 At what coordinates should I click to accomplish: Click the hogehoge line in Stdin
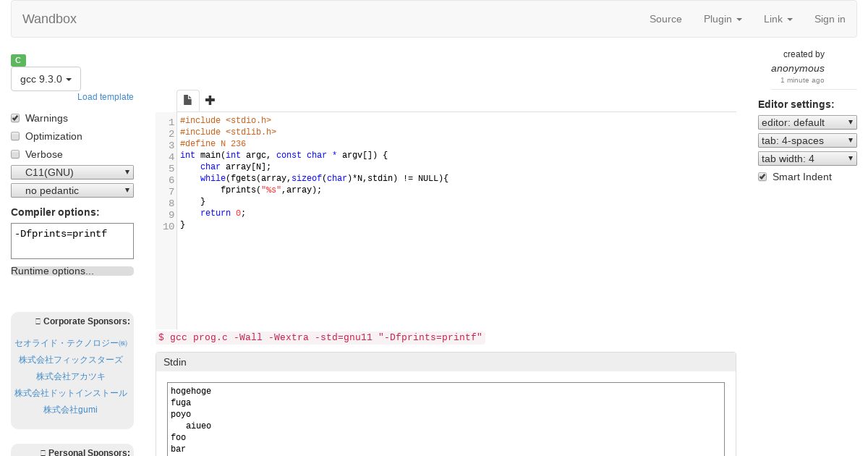191,391
